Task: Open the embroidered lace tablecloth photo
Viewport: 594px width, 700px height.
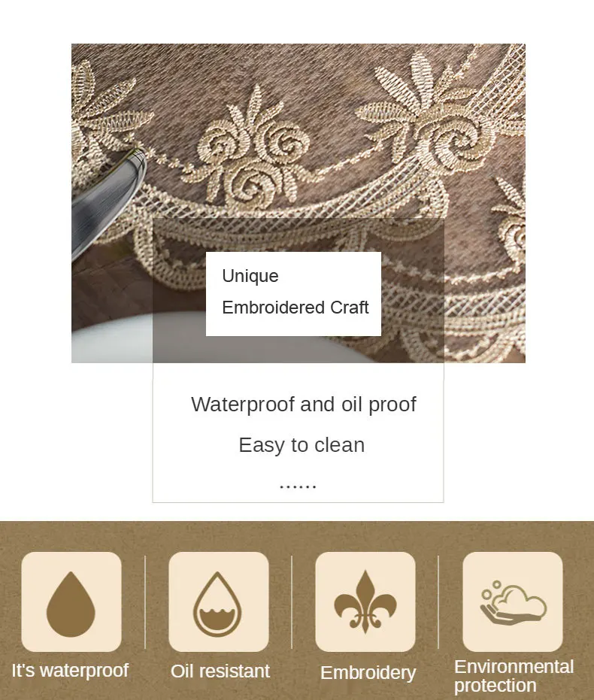Action: click(x=298, y=203)
